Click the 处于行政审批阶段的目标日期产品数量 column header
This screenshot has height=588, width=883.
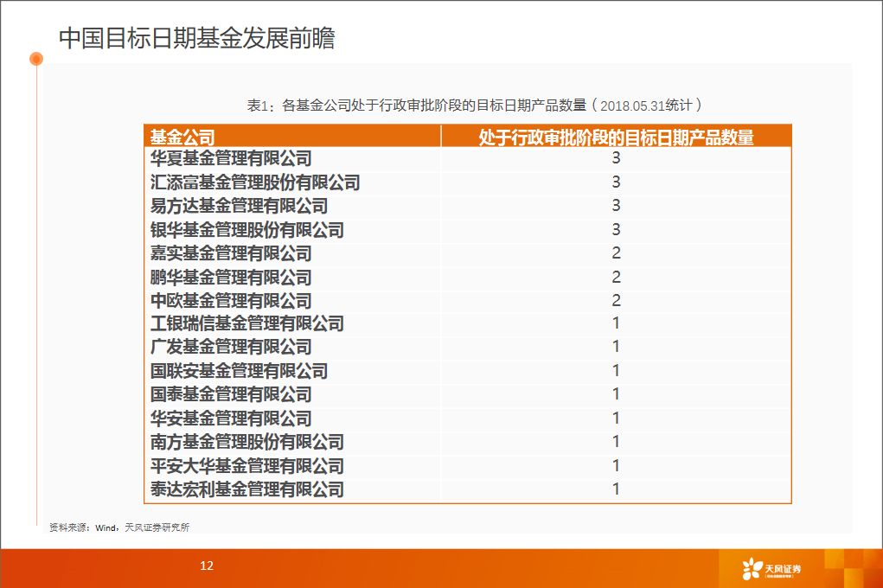(x=616, y=137)
